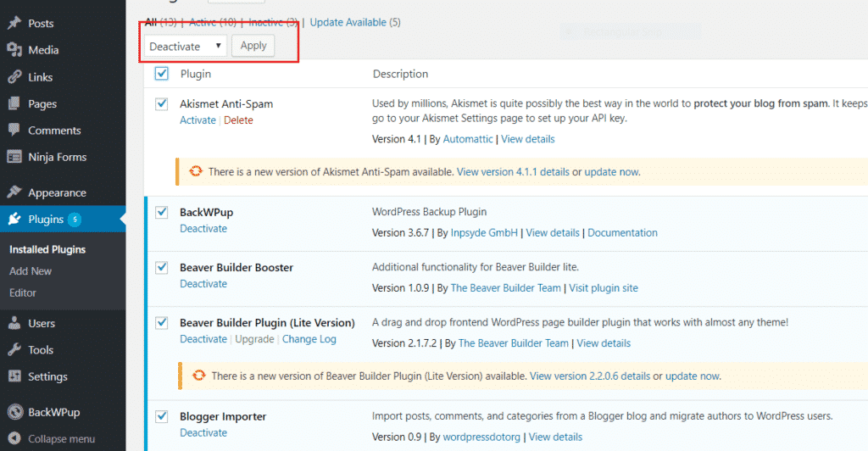The width and height of the screenshot is (868, 451).
Task: Click the Comments bubble icon
Action: coord(14,130)
